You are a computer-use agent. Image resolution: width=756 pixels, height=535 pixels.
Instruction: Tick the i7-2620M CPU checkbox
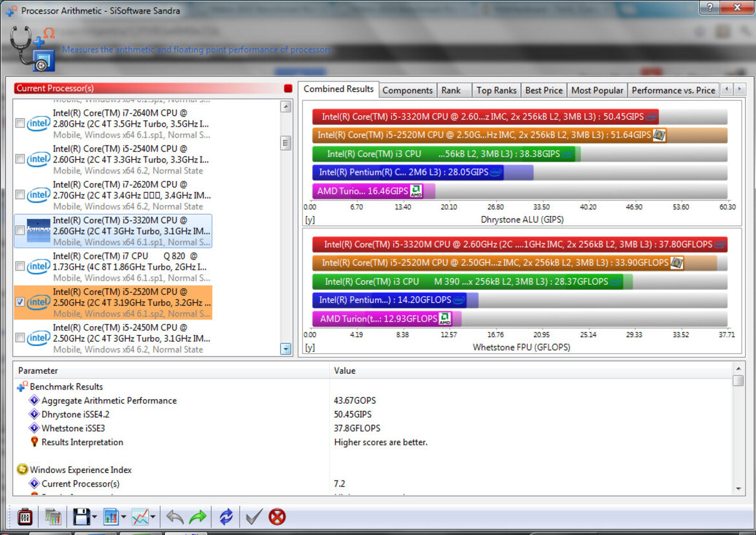click(x=20, y=195)
